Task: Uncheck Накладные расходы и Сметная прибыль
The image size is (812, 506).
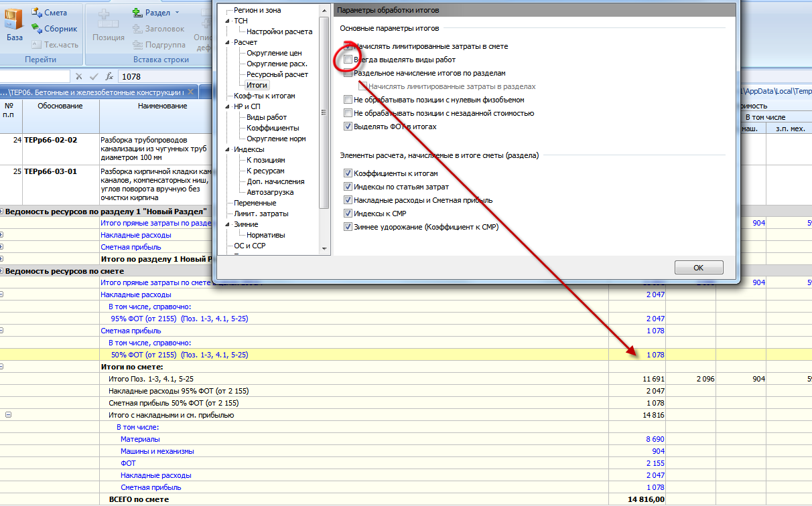Action: click(x=348, y=200)
